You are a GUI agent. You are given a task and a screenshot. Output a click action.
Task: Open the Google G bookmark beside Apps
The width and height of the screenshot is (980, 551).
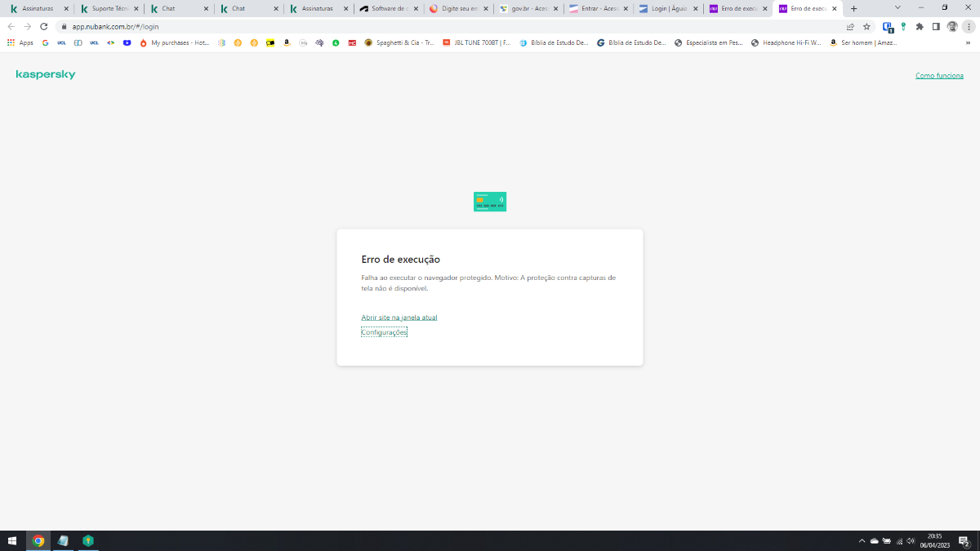click(45, 42)
